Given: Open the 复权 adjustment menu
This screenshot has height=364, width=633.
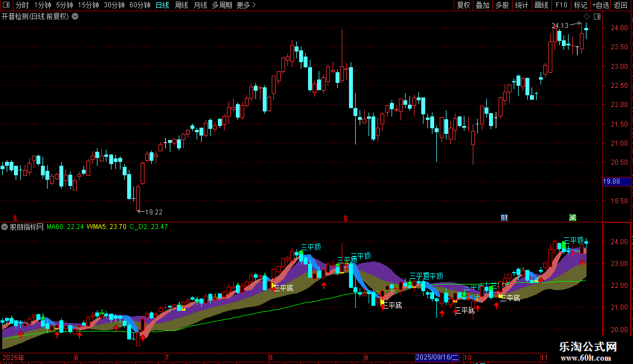Looking at the screenshot, I should (x=463, y=5).
